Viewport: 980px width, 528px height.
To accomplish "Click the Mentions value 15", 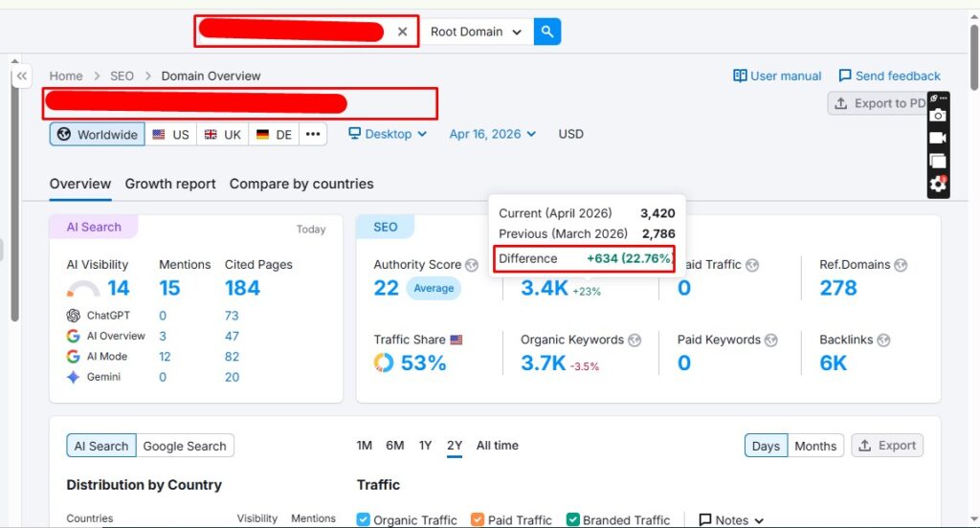I will click(x=169, y=288).
